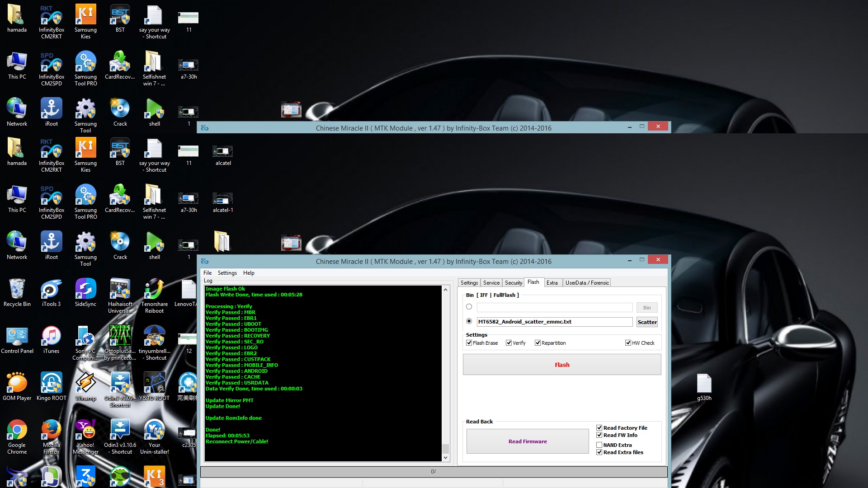The height and width of the screenshot is (488, 868).
Task: Click the log scroll up arrow
Action: 446,290
